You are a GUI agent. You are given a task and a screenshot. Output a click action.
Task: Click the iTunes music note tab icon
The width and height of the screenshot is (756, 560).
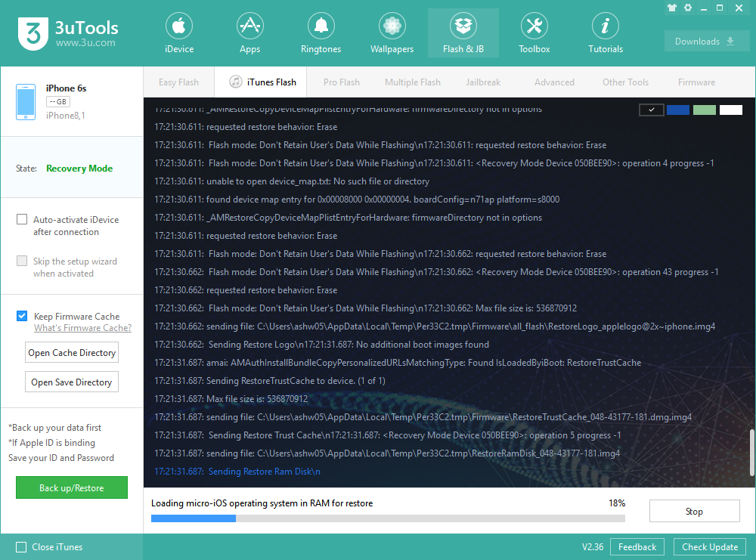pyautogui.click(x=235, y=82)
